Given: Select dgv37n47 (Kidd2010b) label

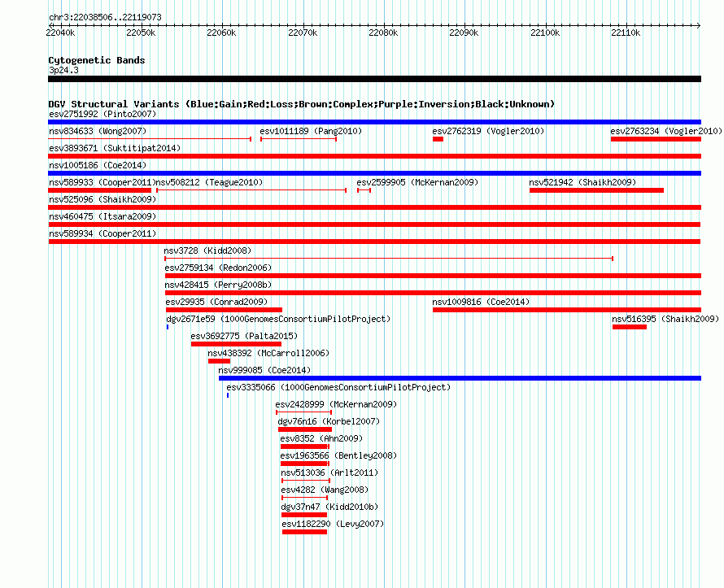Looking at the screenshot, I should click(x=329, y=507).
